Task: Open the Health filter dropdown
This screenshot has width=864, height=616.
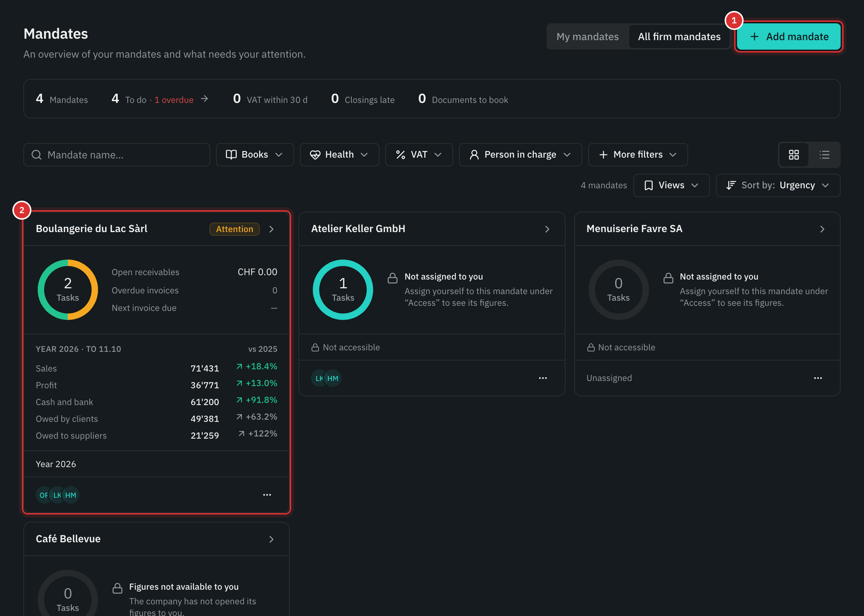Action: coord(339,155)
